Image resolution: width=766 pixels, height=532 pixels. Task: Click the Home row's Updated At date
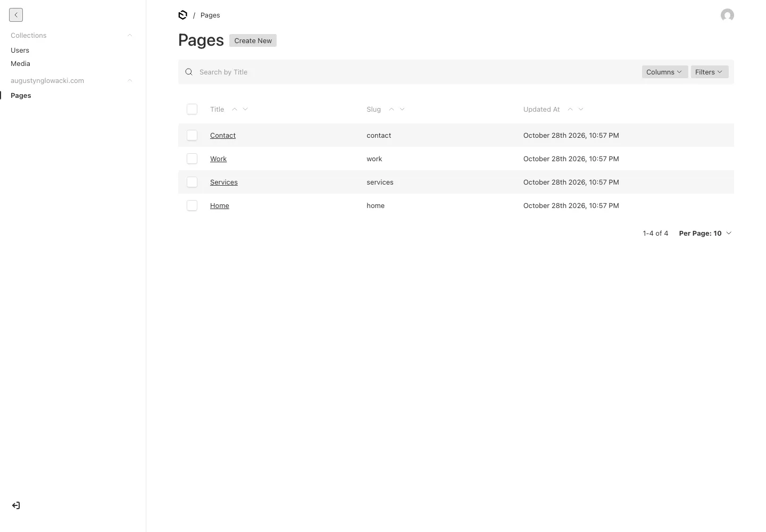[x=571, y=205]
